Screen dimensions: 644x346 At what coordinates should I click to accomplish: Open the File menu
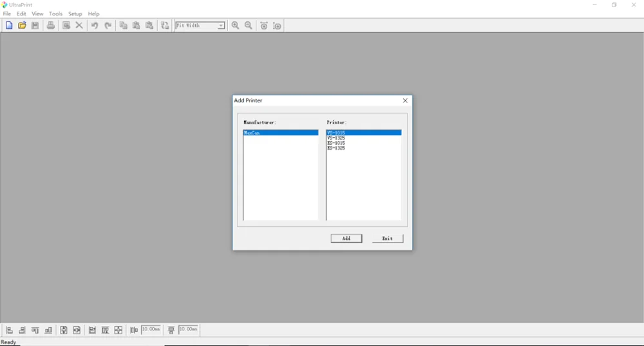pos(7,14)
